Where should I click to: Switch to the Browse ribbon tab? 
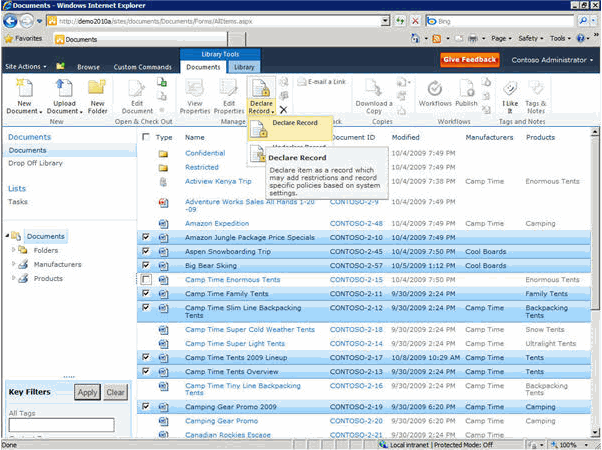point(88,67)
